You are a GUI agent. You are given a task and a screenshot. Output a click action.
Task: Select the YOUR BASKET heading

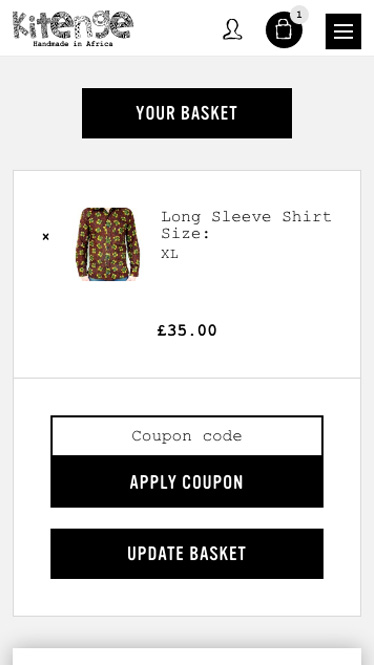coord(187,113)
